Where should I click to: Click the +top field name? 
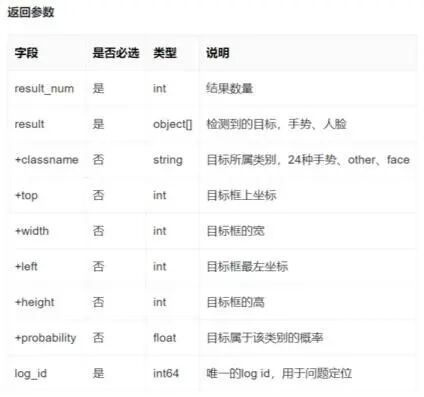(26, 196)
